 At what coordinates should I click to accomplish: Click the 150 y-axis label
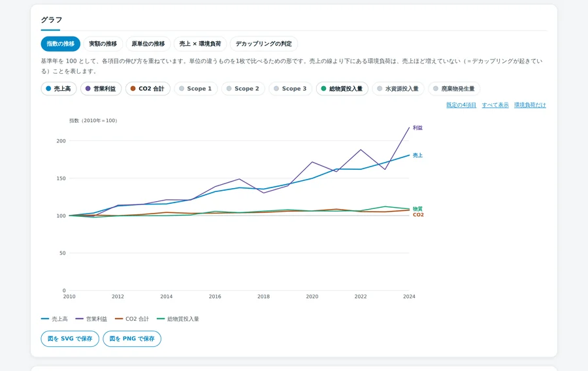click(x=61, y=178)
